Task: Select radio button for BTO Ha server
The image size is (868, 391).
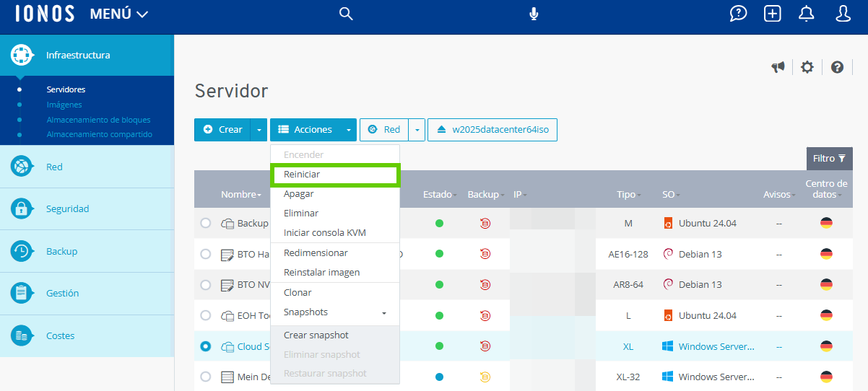Action: [206, 254]
